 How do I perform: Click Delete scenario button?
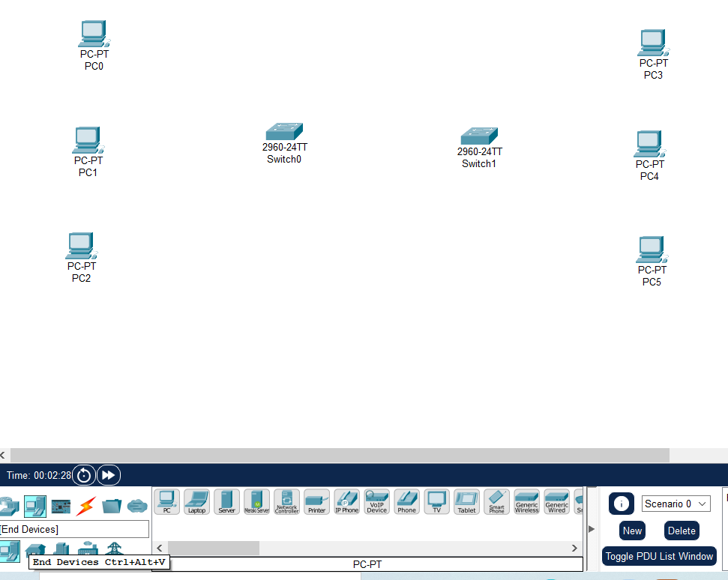pos(682,531)
